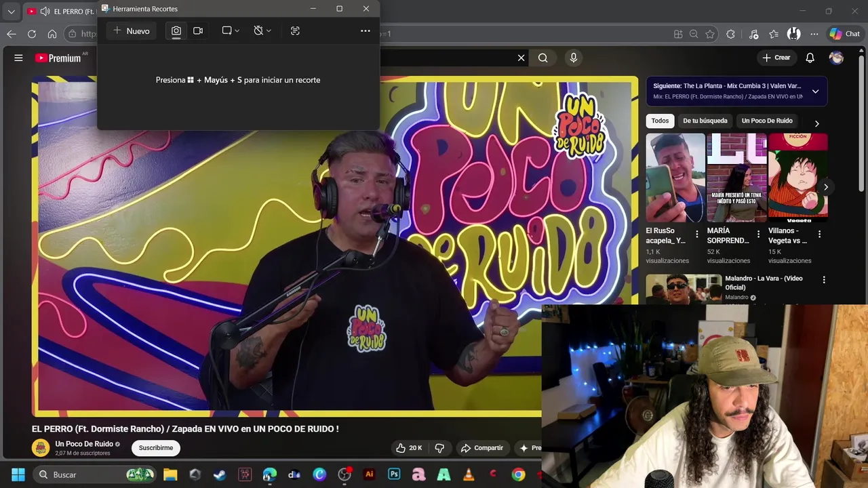The width and height of the screenshot is (868, 488).
Task: Expand the Siguiente mix playlist panel
Action: (815, 91)
